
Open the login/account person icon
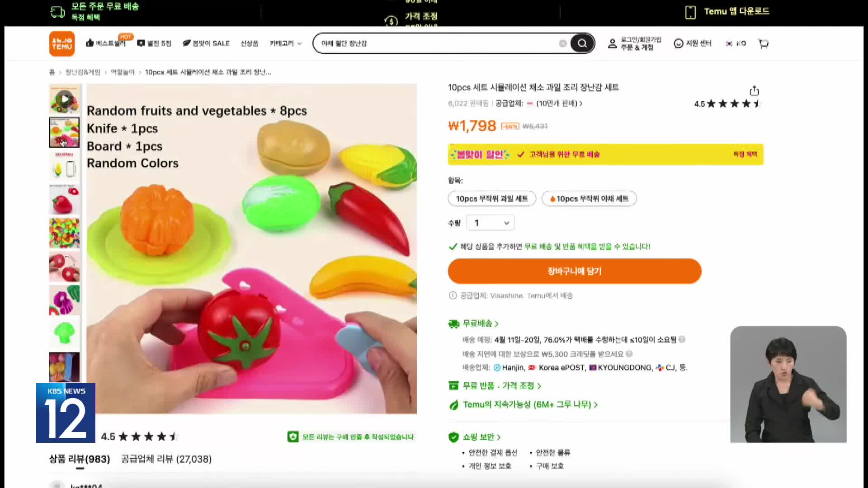(x=612, y=43)
